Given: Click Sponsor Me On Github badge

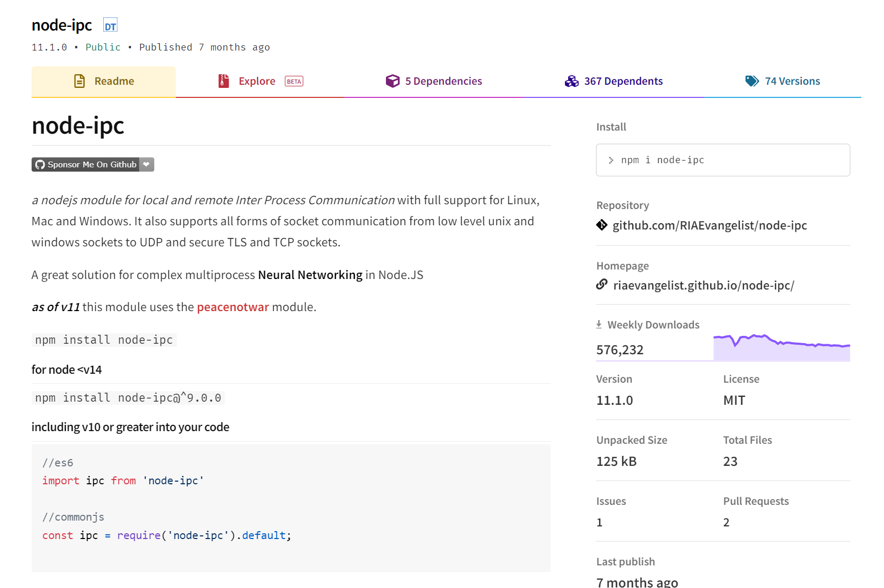Looking at the screenshot, I should point(86,165).
